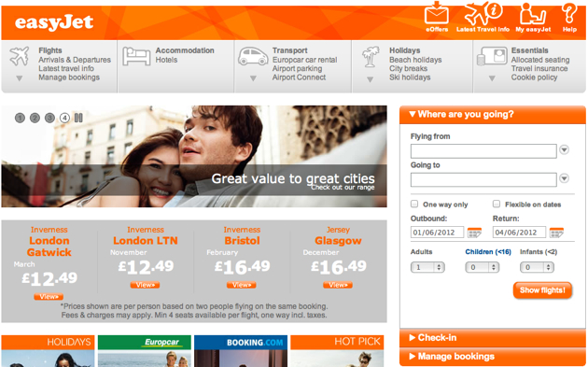Open Manage bookings link under Flights

pyautogui.click(x=69, y=78)
